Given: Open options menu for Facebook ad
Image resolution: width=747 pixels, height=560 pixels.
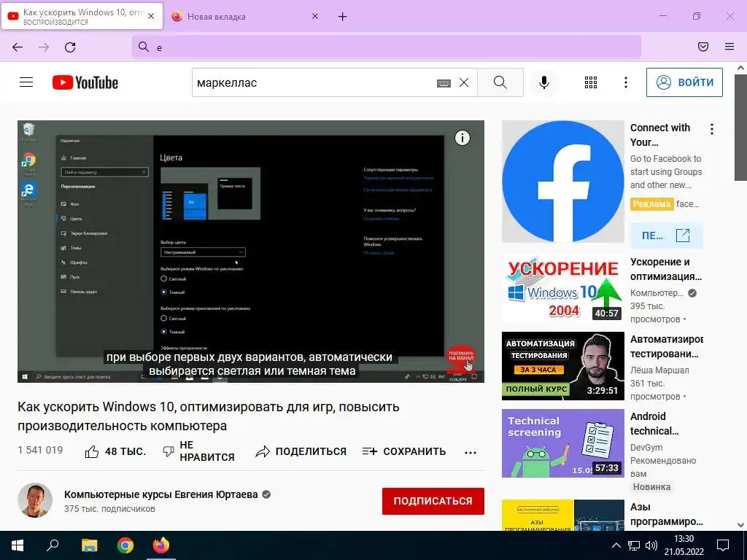Looking at the screenshot, I should pyautogui.click(x=712, y=129).
